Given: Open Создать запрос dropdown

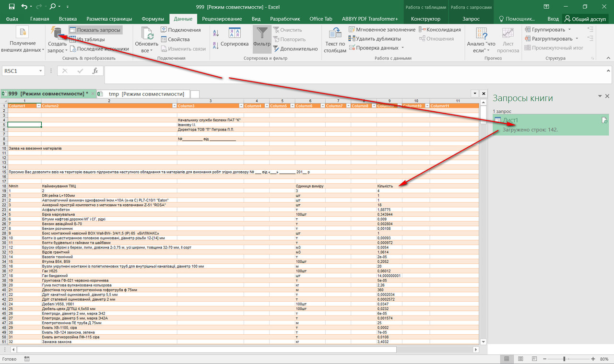Looking at the screenshot, I should click(x=58, y=40).
